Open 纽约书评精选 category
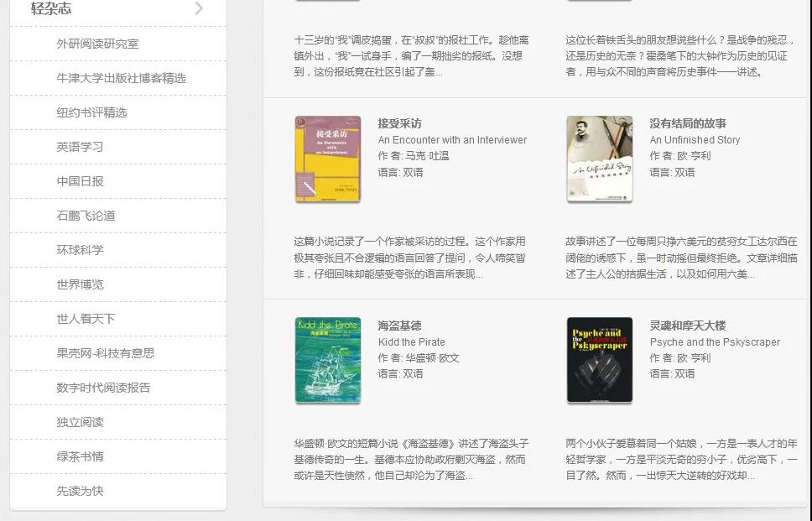Image resolution: width=812 pixels, height=521 pixels. coord(91,112)
